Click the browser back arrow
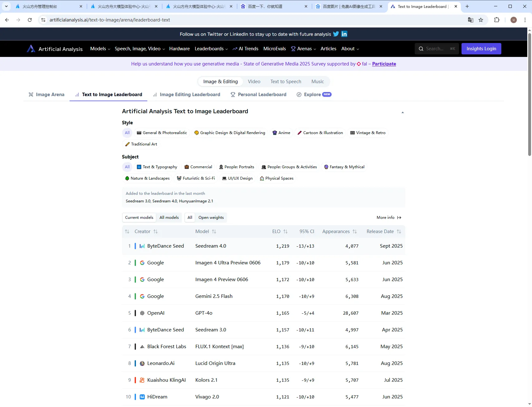This screenshot has height=407, width=532. 7,20
